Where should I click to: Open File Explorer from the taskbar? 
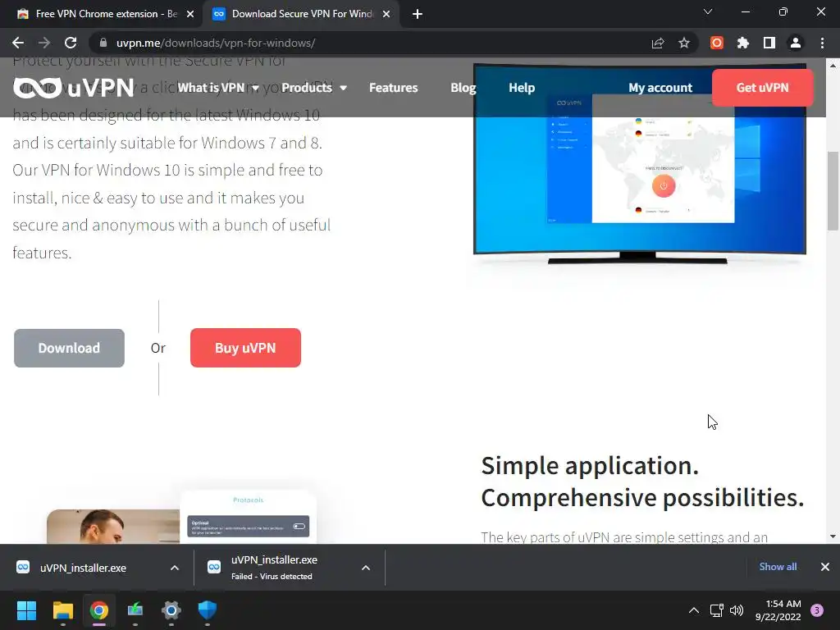point(63,610)
